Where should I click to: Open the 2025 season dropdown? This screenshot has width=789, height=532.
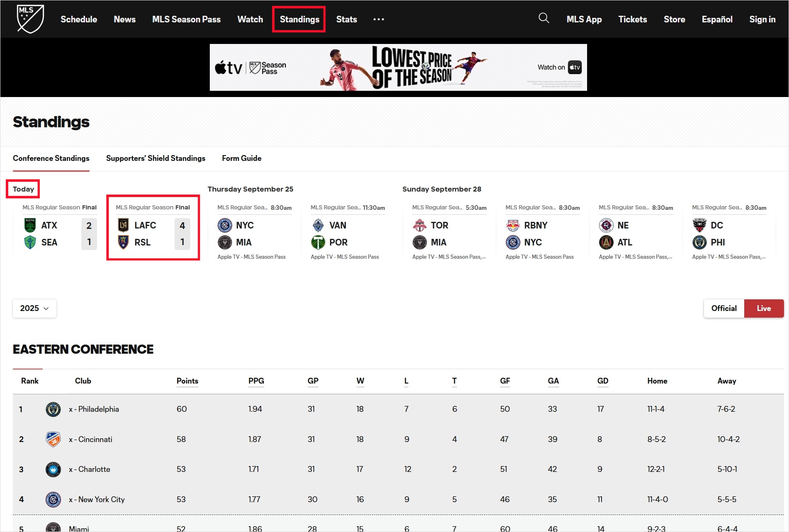click(34, 308)
